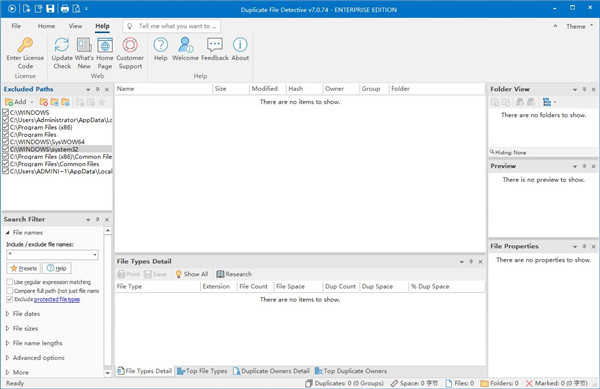Click the Tell me what you want search box
Viewport: 600px width, 389px height.
click(172, 26)
